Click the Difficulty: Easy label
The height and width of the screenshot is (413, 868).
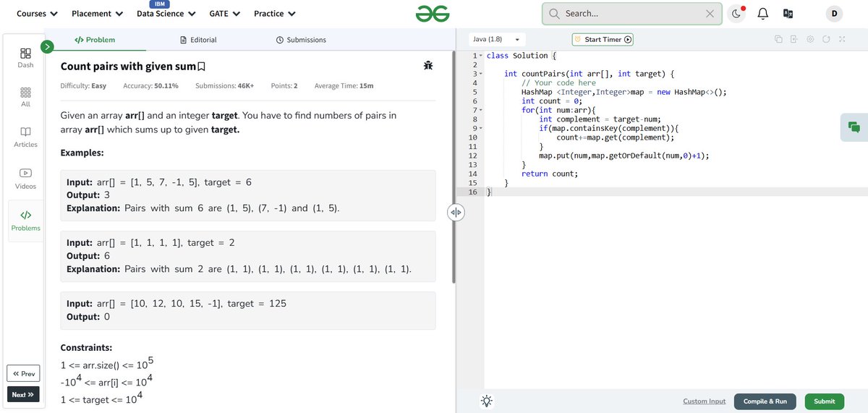tap(83, 86)
